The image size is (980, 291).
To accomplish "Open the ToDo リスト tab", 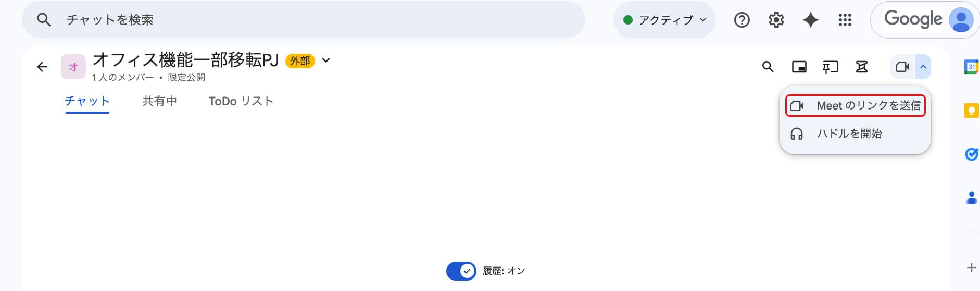I will coord(241,101).
